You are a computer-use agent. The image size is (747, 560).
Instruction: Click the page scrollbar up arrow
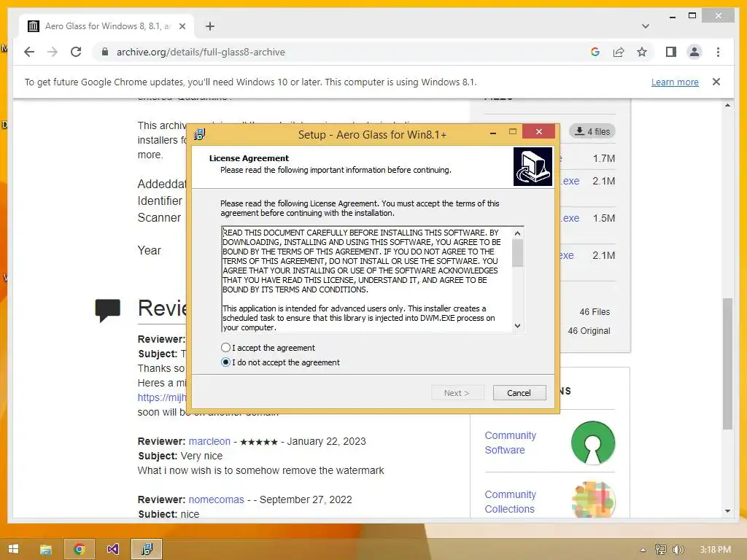pos(727,105)
